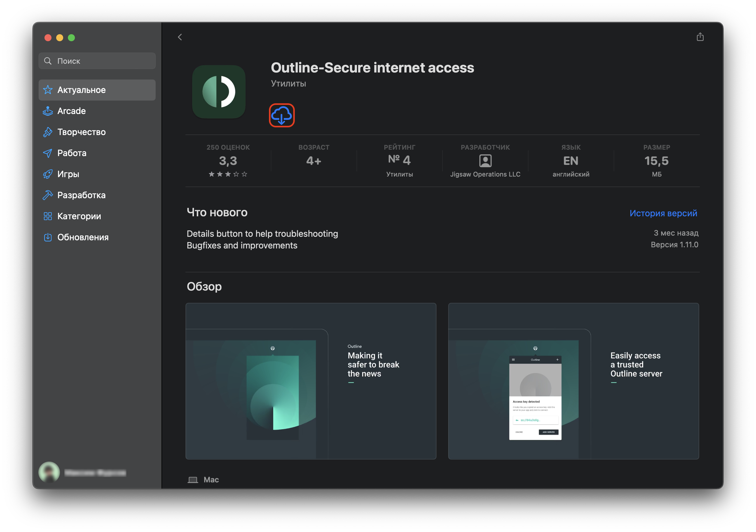Click the 4+ age rating
This screenshot has height=532, width=756.
click(313, 161)
